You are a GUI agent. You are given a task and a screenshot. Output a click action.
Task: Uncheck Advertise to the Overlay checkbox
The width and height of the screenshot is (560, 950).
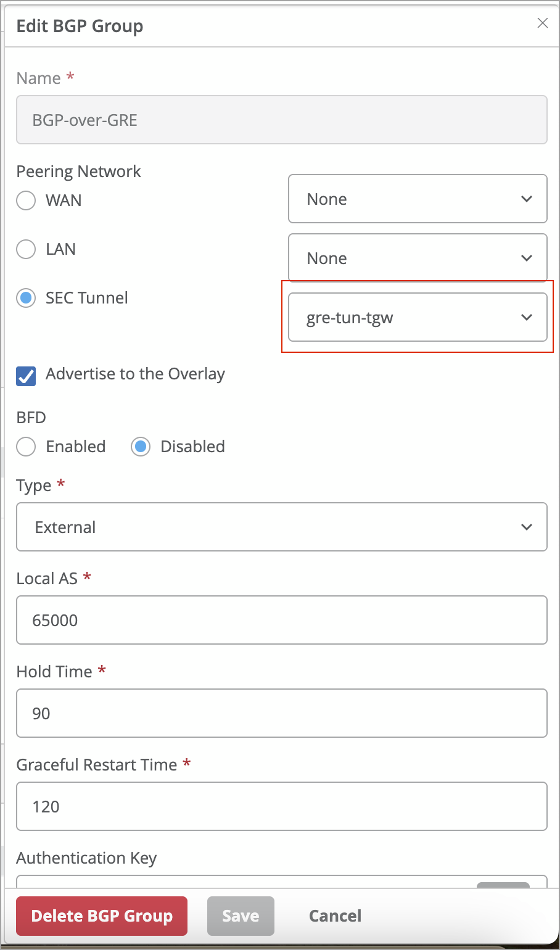[26, 375]
